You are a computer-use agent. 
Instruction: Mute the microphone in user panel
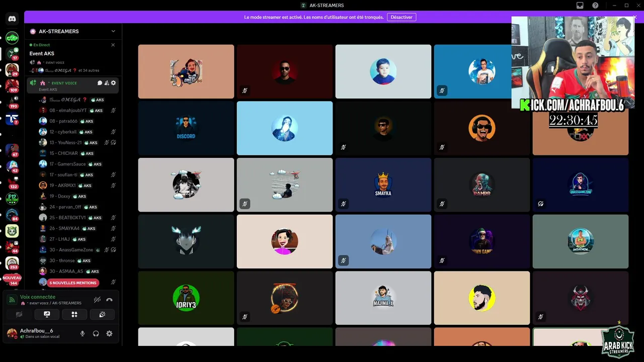[x=83, y=333]
